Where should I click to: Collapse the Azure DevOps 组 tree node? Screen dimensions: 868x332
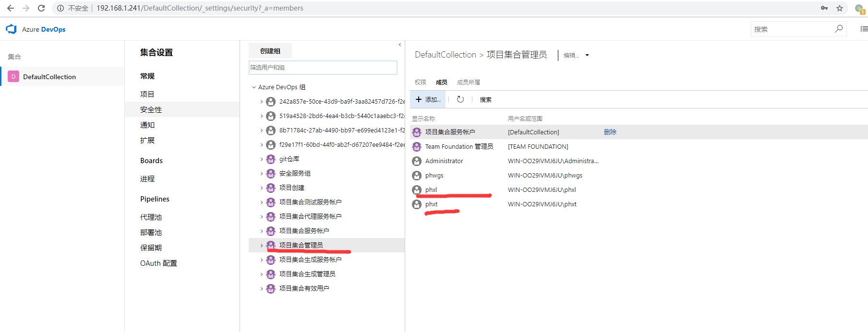click(254, 87)
